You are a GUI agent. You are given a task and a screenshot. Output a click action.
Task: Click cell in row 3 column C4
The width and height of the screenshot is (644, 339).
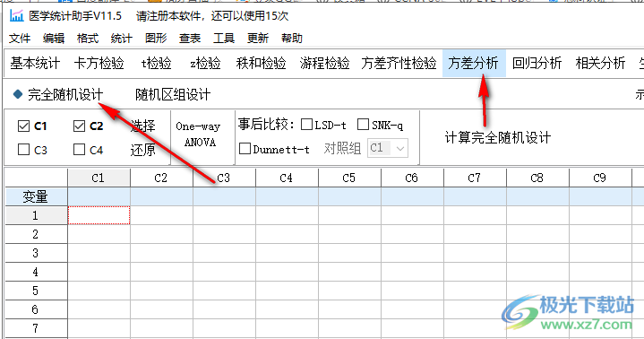(x=288, y=253)
